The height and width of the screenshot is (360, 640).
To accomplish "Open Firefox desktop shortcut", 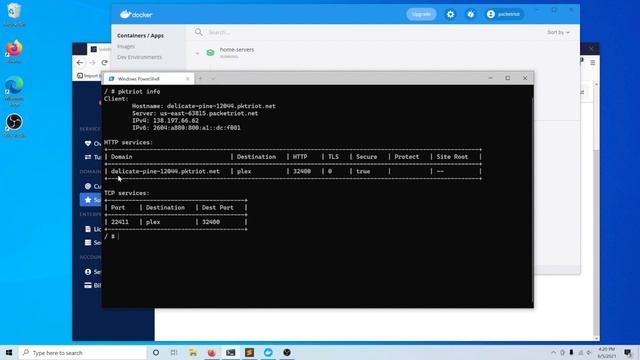I will pyautogui.click(x=14, y=51).
